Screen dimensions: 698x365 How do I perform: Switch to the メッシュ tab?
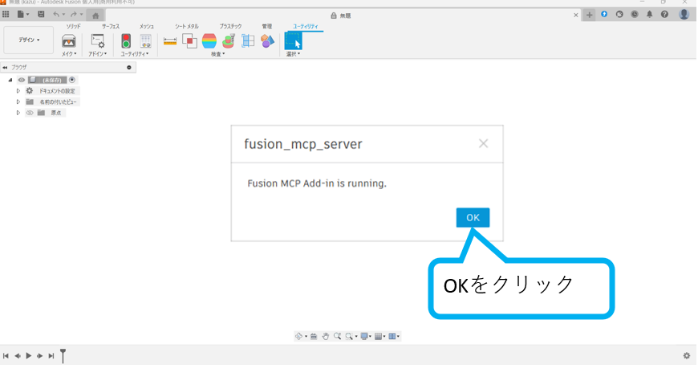click(146, 26)
